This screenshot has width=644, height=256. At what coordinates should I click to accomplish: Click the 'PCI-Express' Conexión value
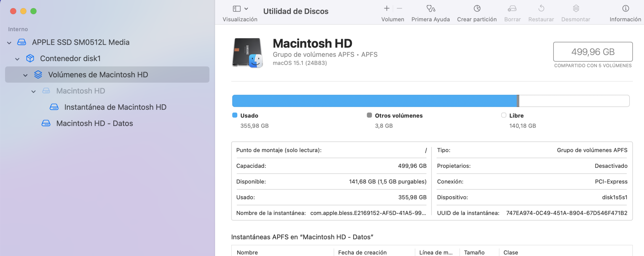(x=611, y=181)
